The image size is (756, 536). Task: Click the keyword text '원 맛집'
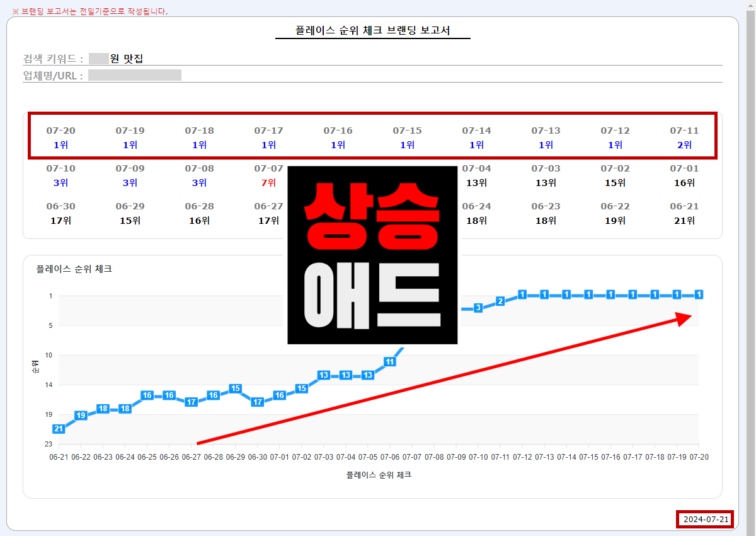(x=127, y=59)
